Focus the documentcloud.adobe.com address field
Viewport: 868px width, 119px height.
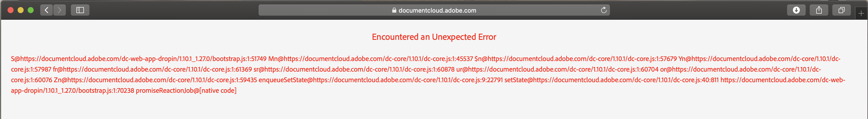pyautogui.click(x=434, y=10)
